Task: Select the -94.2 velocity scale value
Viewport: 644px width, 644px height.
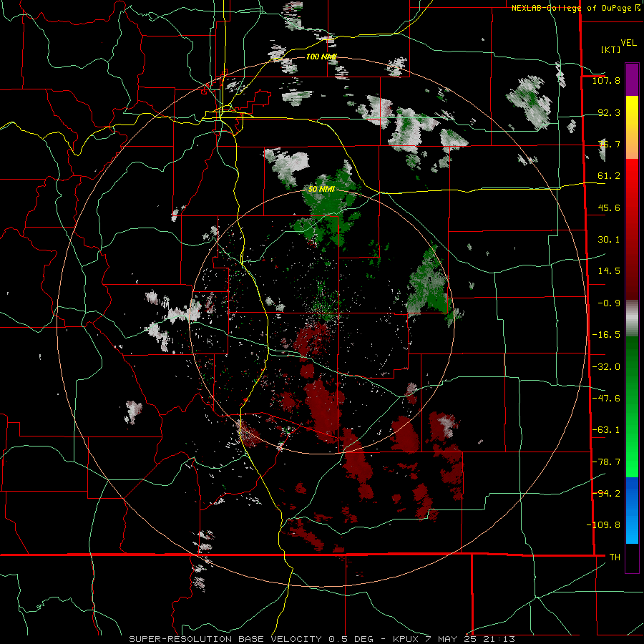Action: point(606,494)
